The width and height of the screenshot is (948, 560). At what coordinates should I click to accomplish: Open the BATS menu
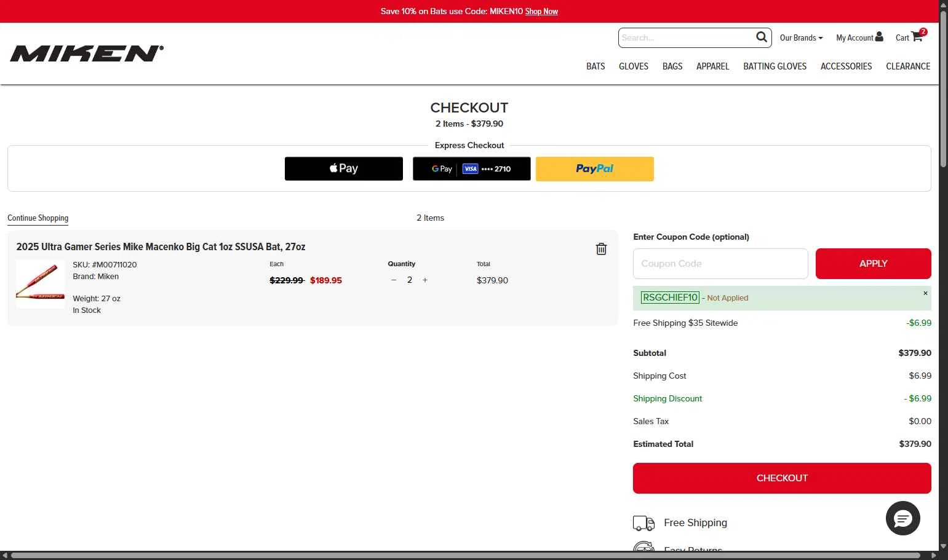(595, 66)
